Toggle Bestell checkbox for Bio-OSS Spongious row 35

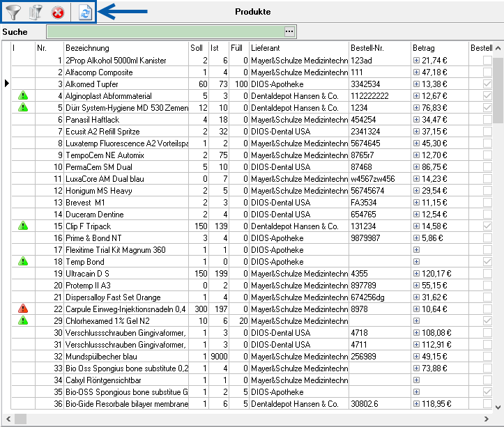pos(487,392)
